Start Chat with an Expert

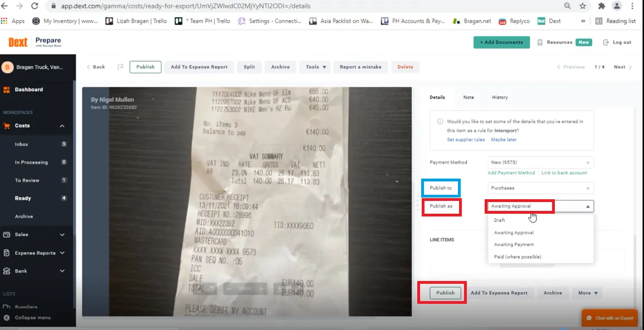point(609,318)
